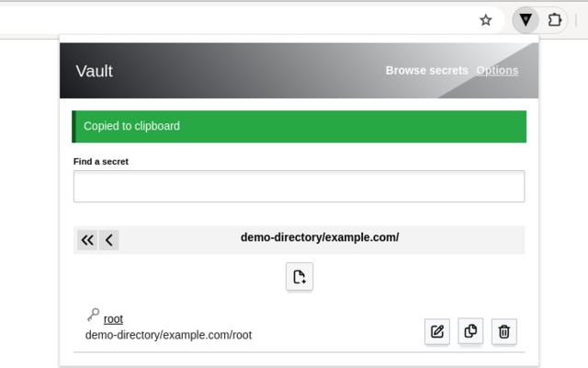Image resolution: width=588 pixels, height=368 pixels.
Task: Select the demo-directory/example.com/root path text
Action: 168,335
